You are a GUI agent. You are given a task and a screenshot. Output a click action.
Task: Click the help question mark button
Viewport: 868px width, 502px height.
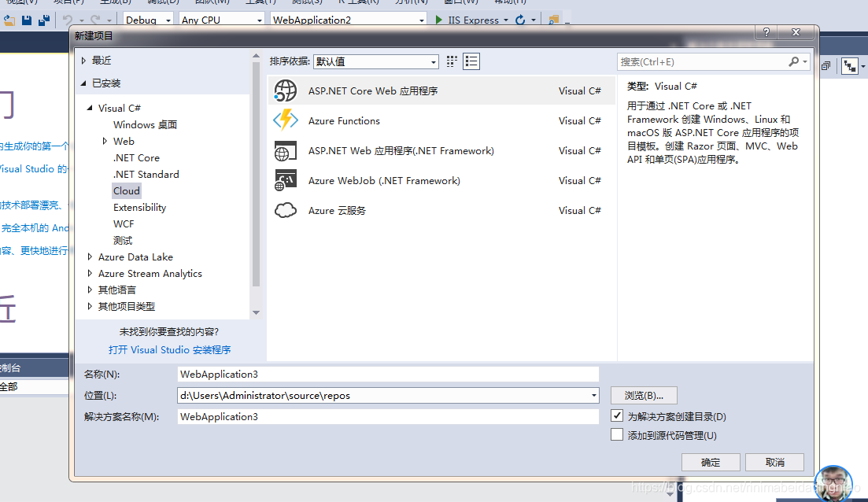pos(766,33)
